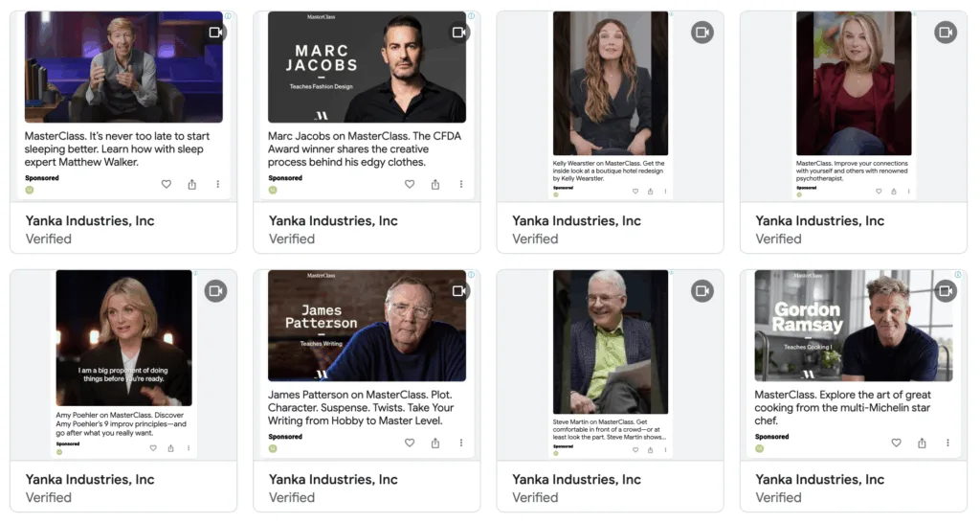
Task: Open more options on Gordon Ramsay ad
Action: 947,443
